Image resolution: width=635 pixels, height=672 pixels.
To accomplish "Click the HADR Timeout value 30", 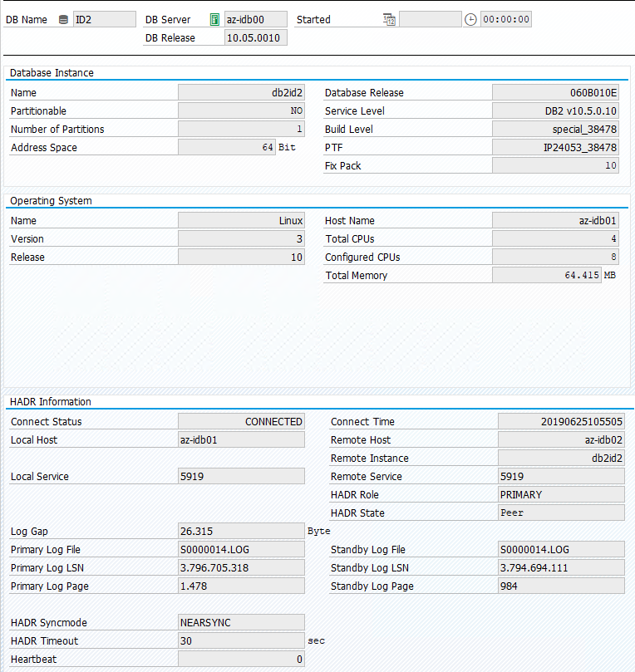I will [x=241, y=641].
